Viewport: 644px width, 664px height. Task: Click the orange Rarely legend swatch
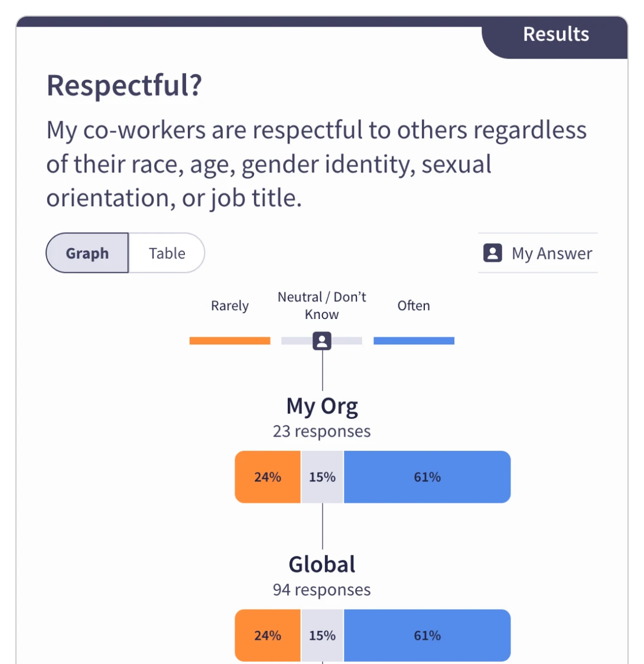[230, 341]
